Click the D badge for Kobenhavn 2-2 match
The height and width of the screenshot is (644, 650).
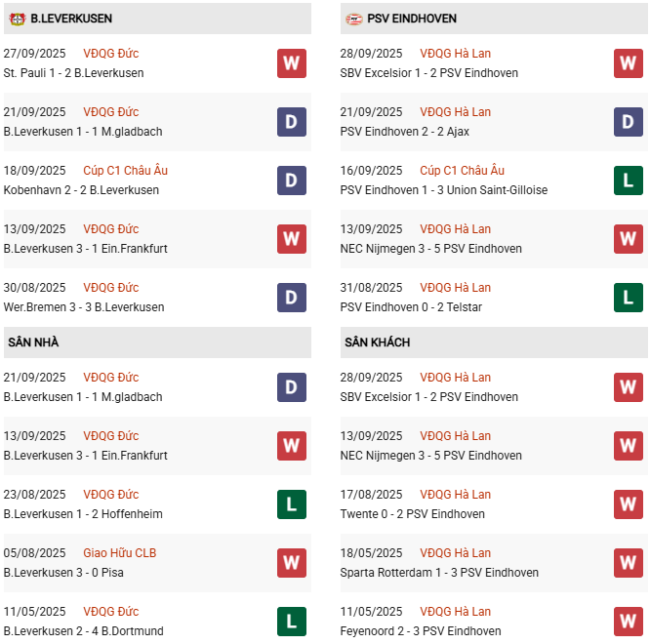pos(292,181)
